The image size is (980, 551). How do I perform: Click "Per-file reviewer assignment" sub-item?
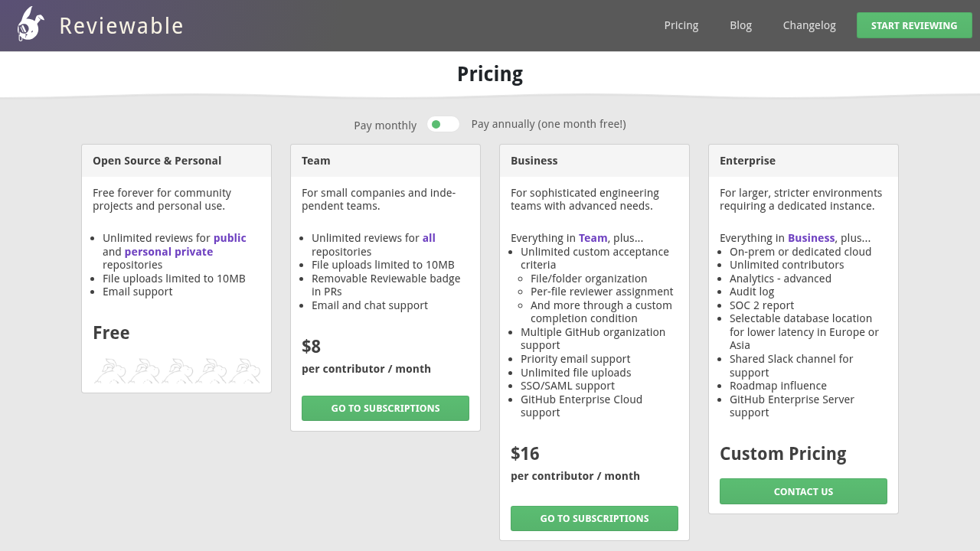[602, 292]
